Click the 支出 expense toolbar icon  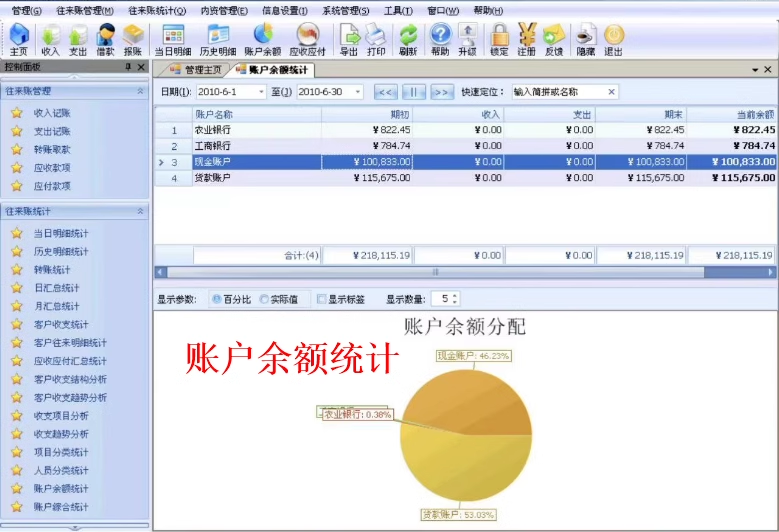(x=78, y=40)
